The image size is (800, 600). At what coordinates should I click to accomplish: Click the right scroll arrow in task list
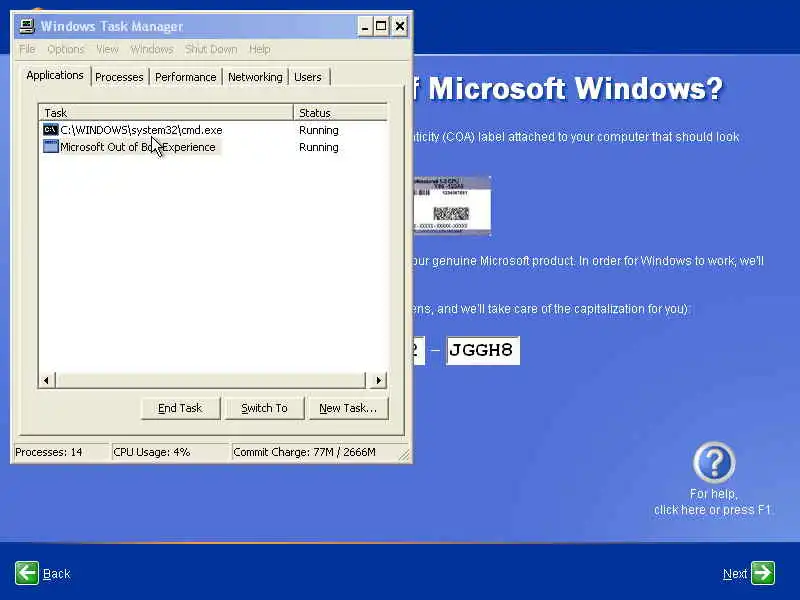pyautogui.click(x=378, y=380)
